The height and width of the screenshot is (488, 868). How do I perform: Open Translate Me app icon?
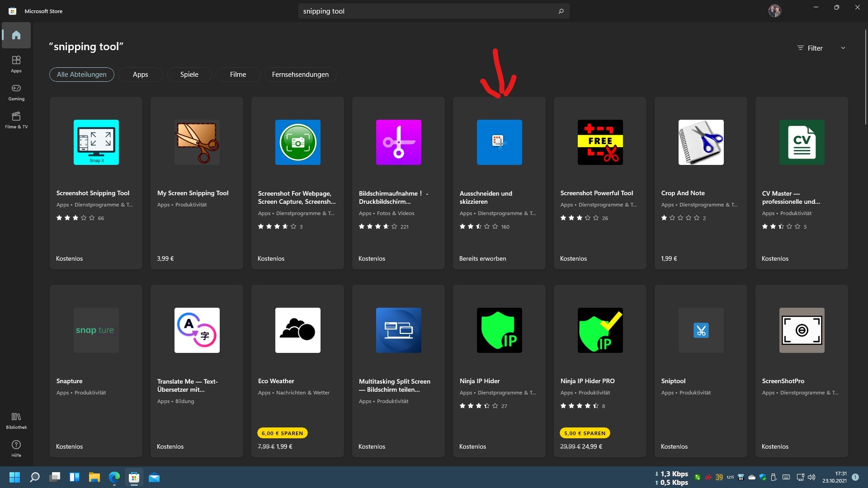click(197, 330)
